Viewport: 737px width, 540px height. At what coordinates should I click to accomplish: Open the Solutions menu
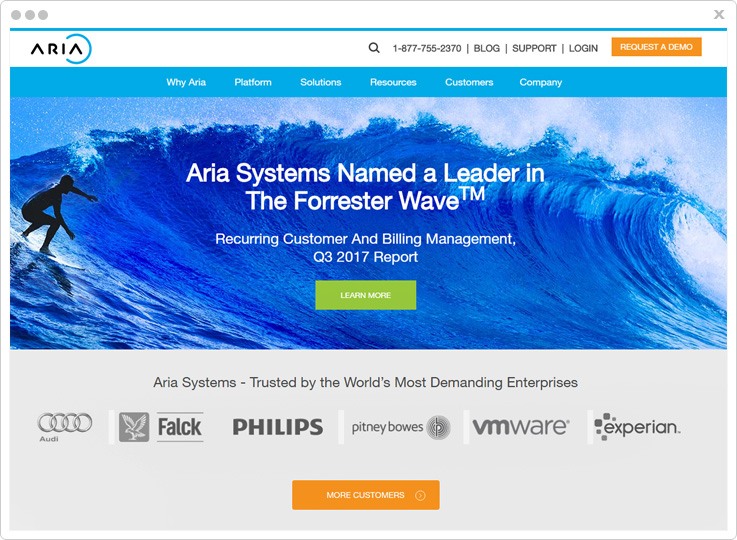click(321, 82)
